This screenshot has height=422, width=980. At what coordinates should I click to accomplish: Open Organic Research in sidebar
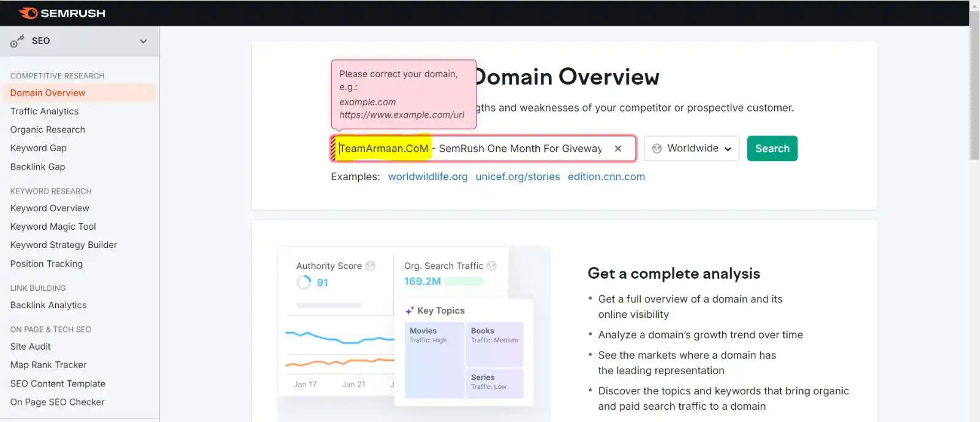pos(48,129)
